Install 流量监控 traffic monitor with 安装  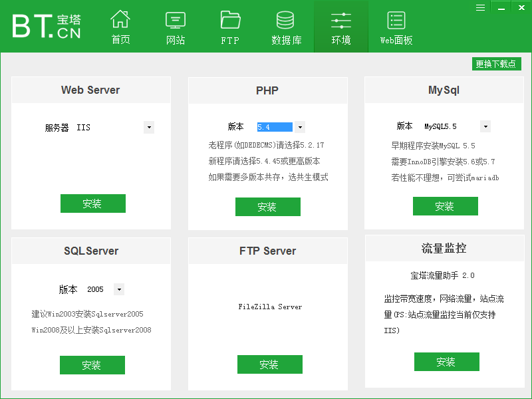pyautogui.click(x=446, y=362)
